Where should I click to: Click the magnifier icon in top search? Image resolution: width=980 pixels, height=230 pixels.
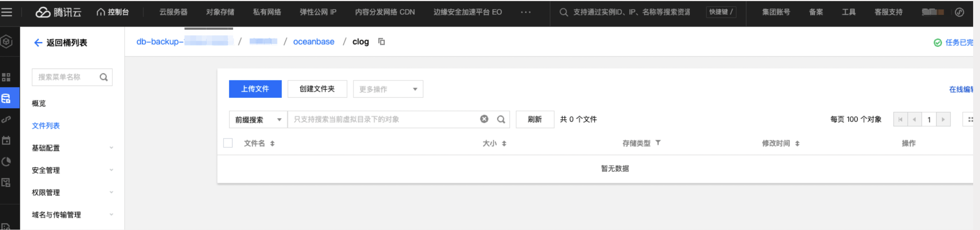coord(564,12)
